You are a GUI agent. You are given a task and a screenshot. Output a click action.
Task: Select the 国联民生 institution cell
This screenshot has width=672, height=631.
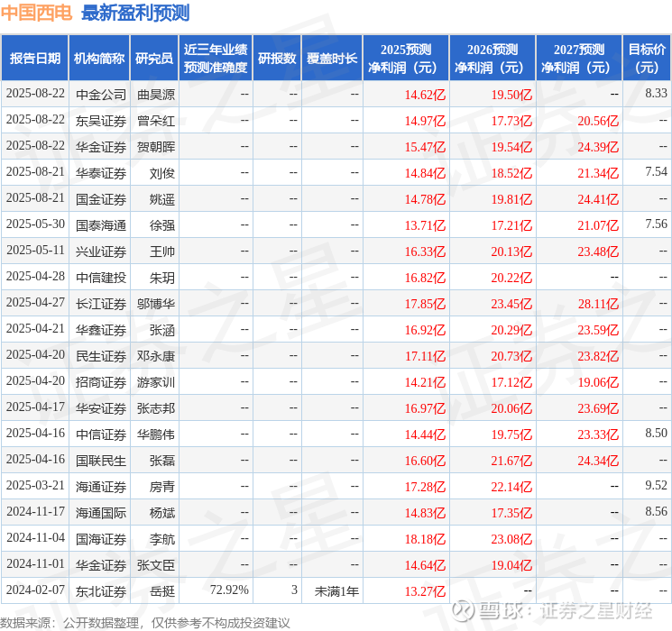coord(101,461)
